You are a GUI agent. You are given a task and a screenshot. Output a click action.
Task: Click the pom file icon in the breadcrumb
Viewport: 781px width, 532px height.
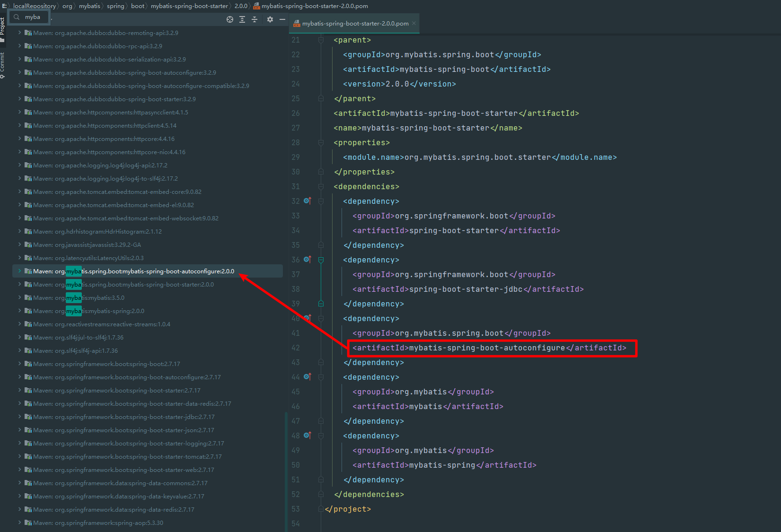[x=256, y=6]
